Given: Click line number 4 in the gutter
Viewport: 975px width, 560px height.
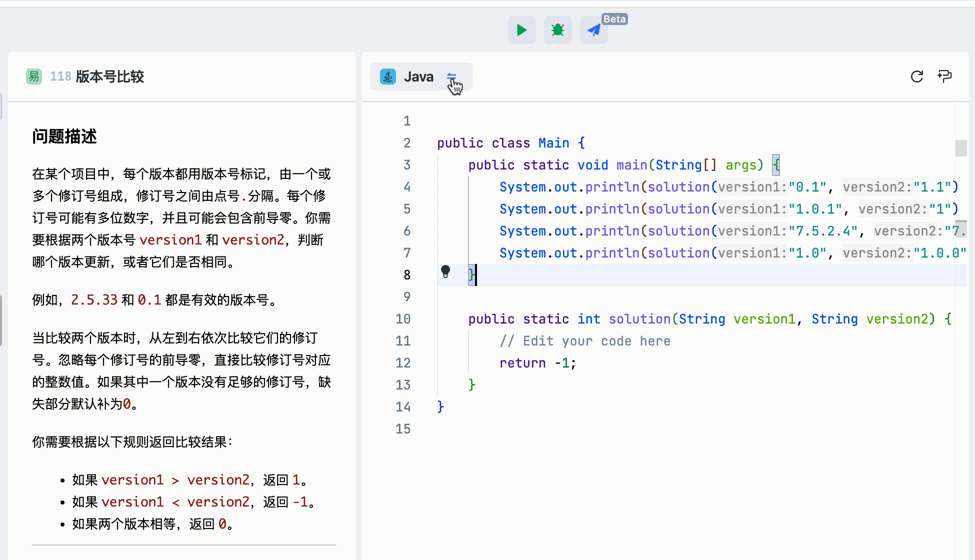Looking at the screenshot, I should pos(407,187).
